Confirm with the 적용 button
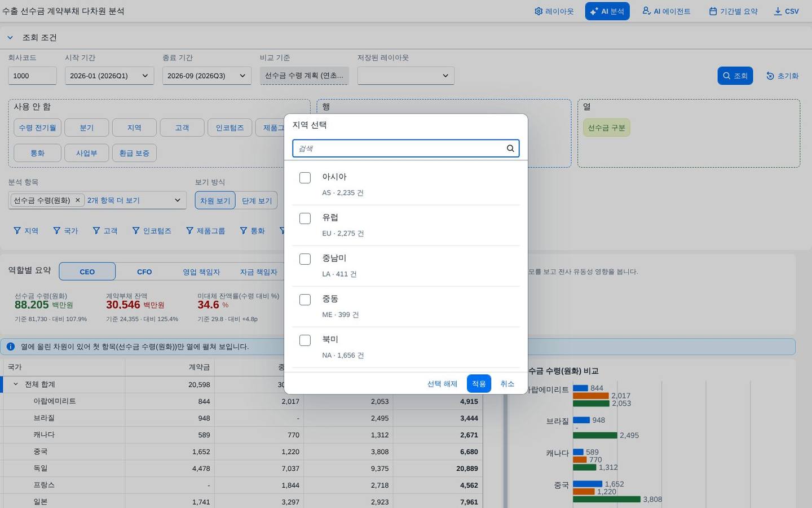This screenshot has height=508, width=812. coord(479,384)
